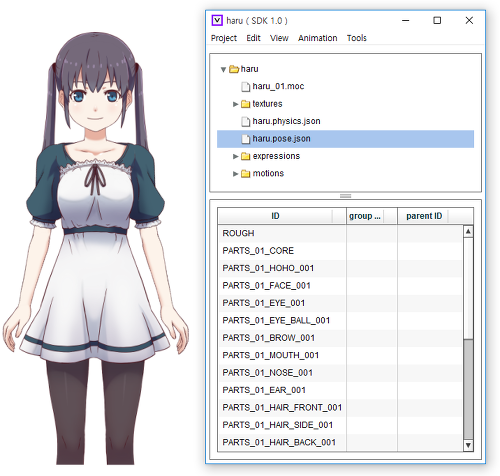Click the table scrollbar up arrow

pos(468,231)
